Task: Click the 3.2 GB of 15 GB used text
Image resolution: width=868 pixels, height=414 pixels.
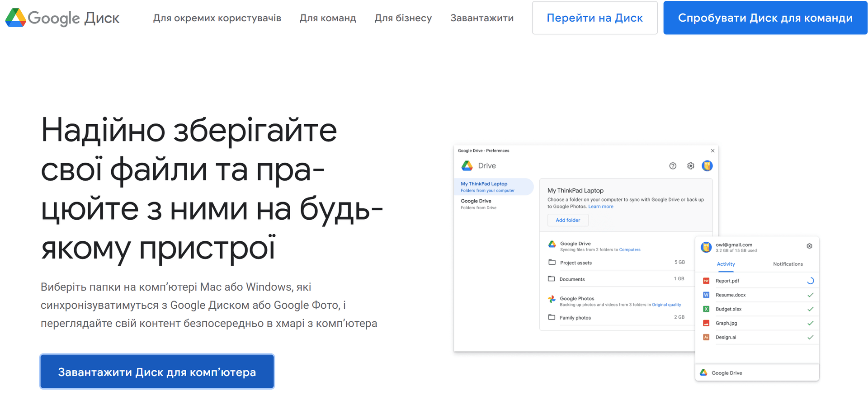Action: 736,250
